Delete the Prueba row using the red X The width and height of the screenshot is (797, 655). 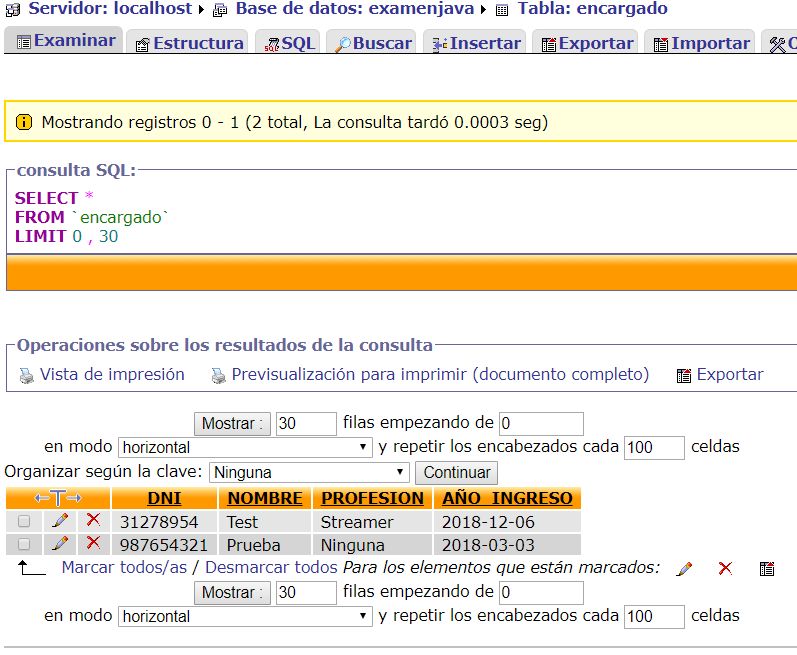[x=93, y=543]
